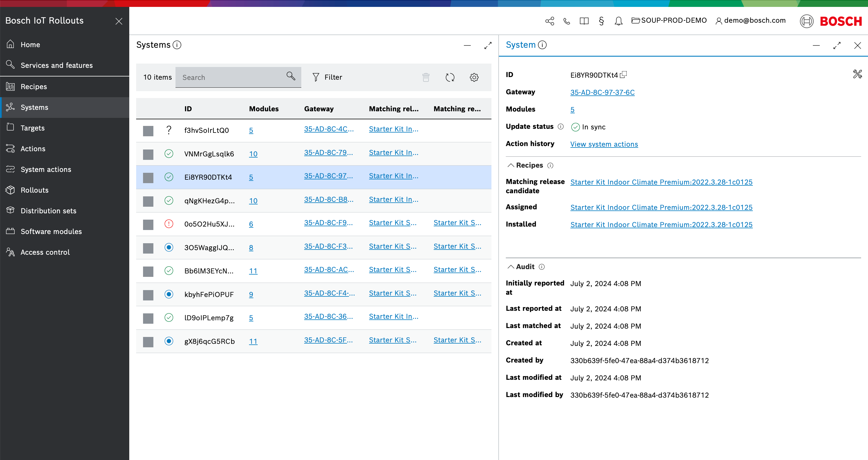868x460 pixels.
Task: Click the tools icon in System detail panel
Action: 857,74
